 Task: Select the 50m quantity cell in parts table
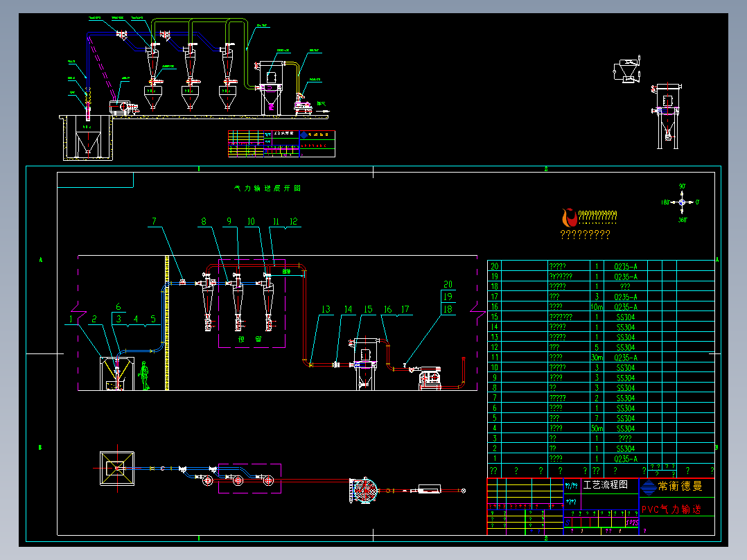[x=597, y=428]
